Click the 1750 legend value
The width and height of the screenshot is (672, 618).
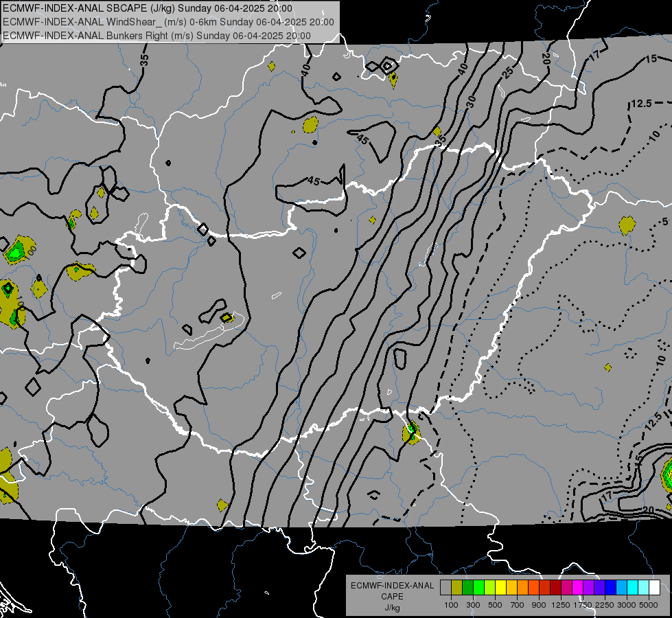pyautogui.click(x=583, y=605)
